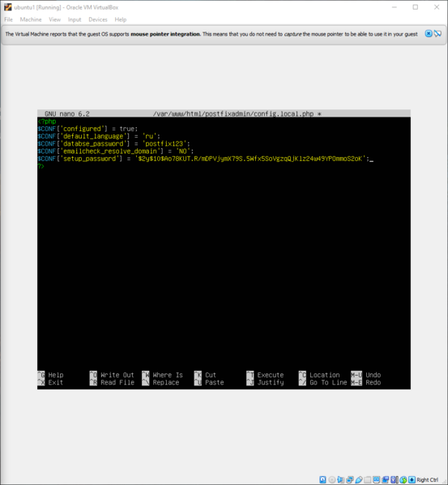
Task: Click the Right Ctrl host key indicator
Action: (427, 480)
